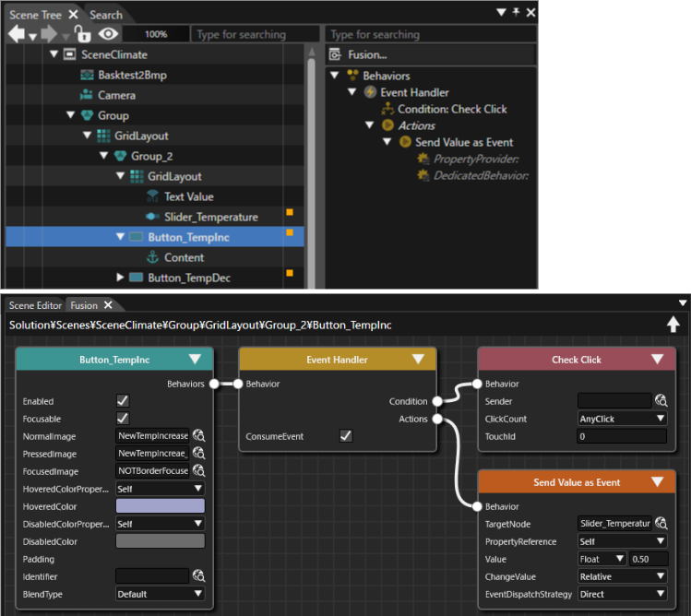Click the Content anchor icon

152,257
